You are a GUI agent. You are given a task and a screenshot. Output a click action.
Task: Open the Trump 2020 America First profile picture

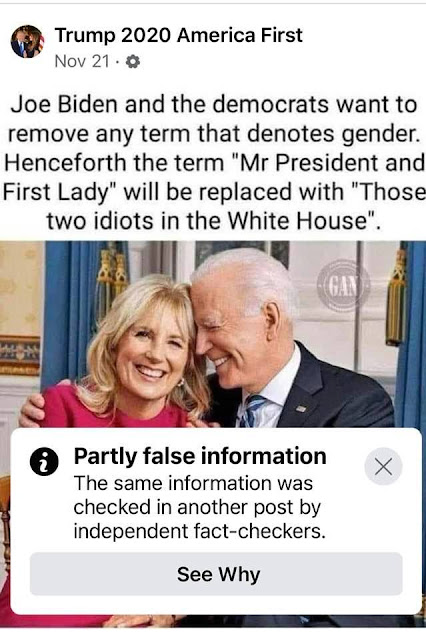(x=27, y=41)
